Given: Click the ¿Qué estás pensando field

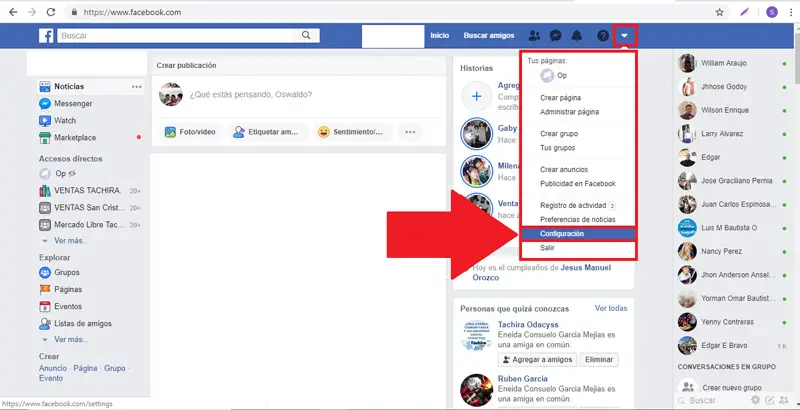Looking at the screenshot, I should point(251,94).
